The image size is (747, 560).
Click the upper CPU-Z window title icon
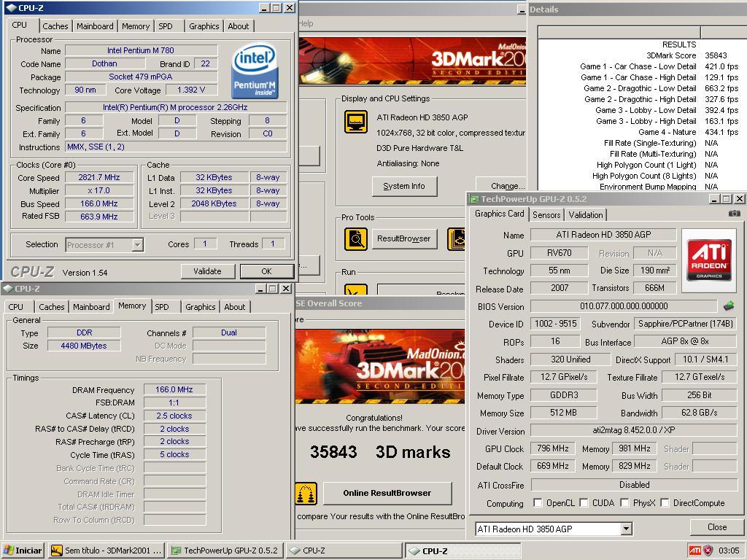point(12,7)
